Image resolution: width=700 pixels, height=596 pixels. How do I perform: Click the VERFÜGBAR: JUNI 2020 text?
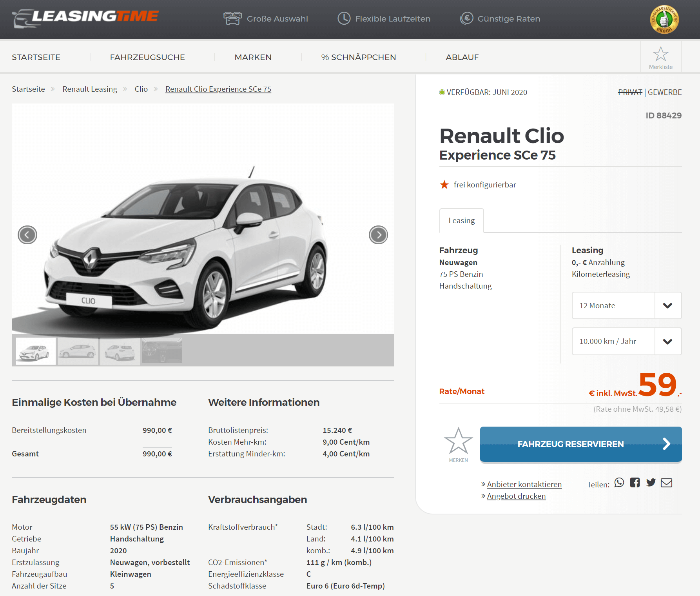coord(487,92)
